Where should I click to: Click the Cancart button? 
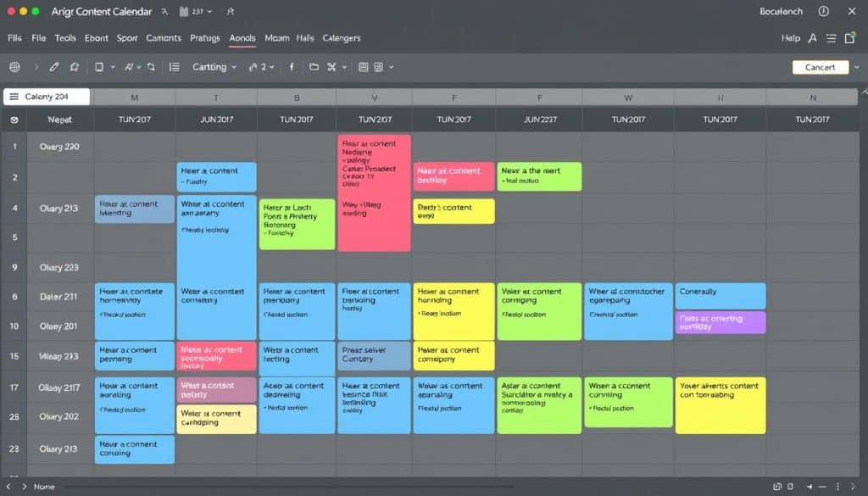[x=821, y=67]
